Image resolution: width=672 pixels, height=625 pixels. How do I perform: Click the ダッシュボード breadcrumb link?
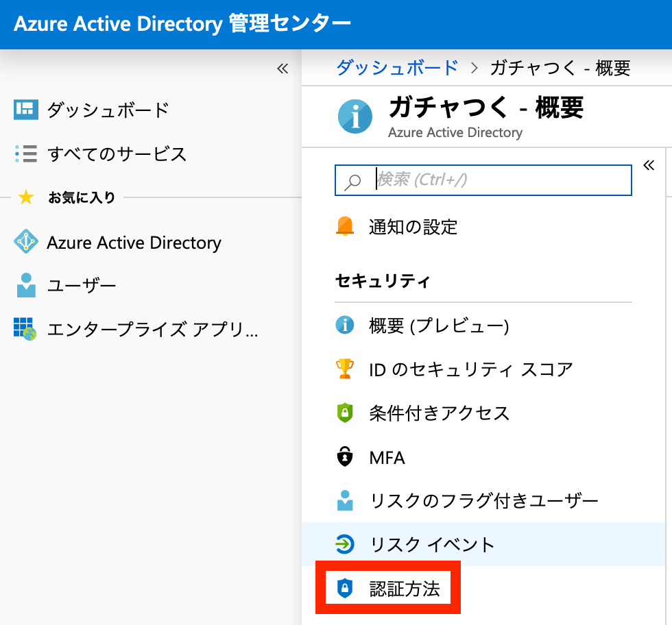(x=397, y=68)
